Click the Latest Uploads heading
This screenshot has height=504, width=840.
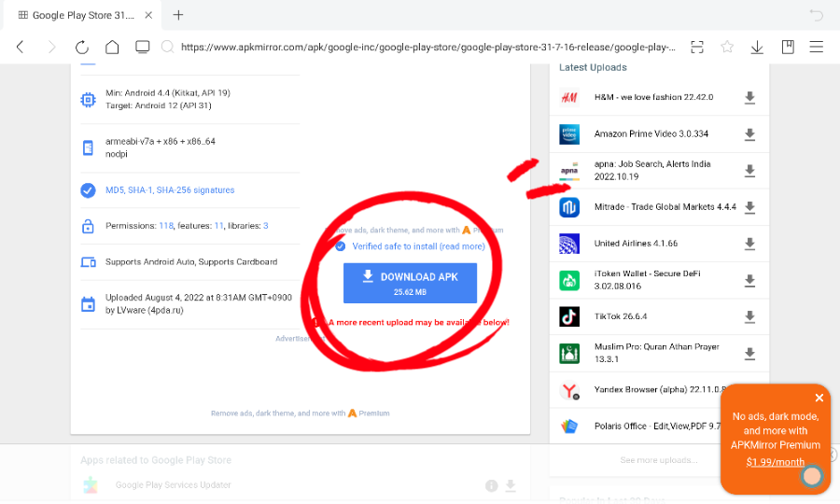(x=593, y=67)
